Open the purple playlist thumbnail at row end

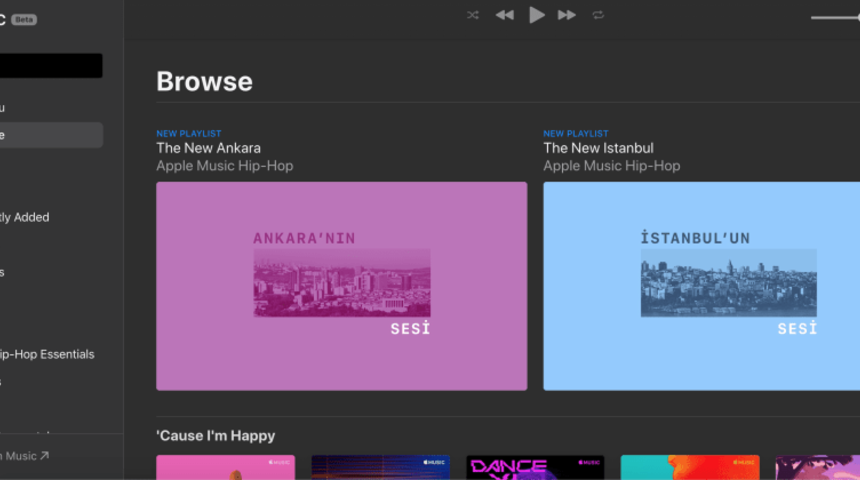point(818,467)
